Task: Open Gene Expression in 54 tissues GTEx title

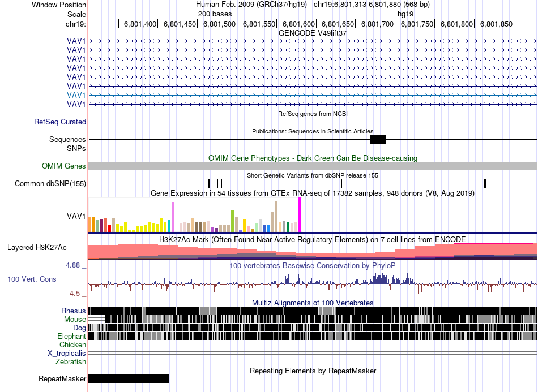Action: click(313, 193)
